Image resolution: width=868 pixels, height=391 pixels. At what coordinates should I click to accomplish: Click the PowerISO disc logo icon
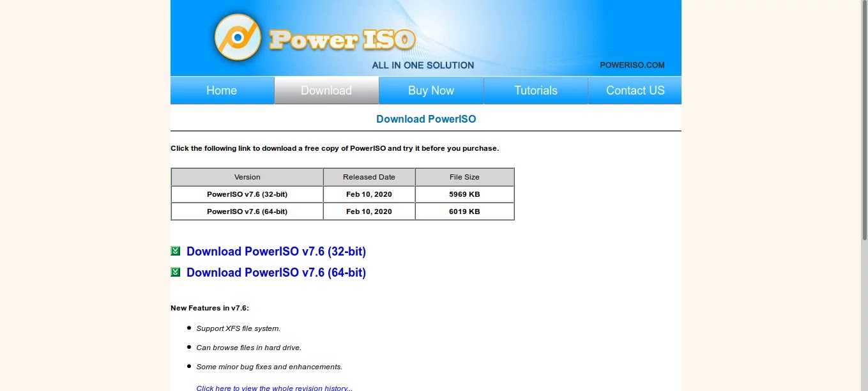(238, 37)
